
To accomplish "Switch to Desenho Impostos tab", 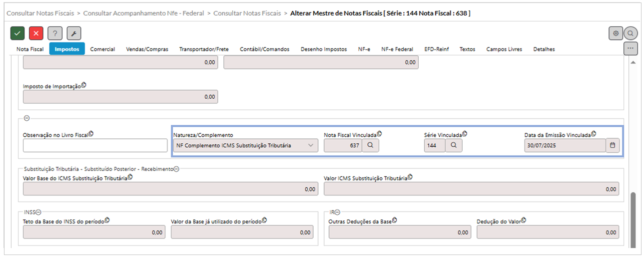I will 324,49.
